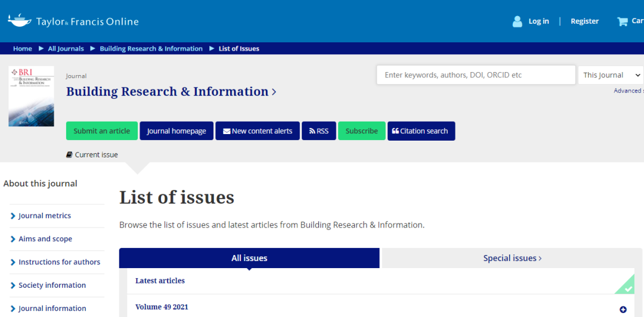The image size is (644, 317).
Task: Click the green Subscribe button
Action: click(361, 131)
